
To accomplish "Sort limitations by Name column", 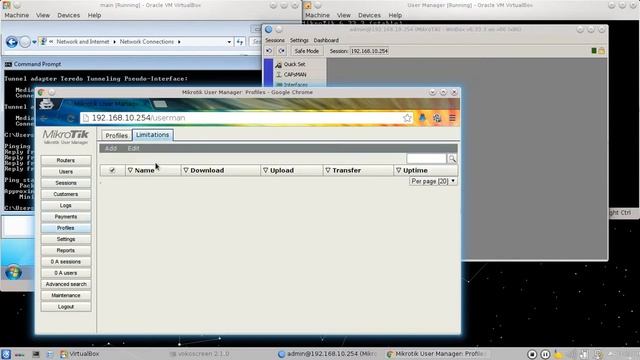I will [144, 170].
